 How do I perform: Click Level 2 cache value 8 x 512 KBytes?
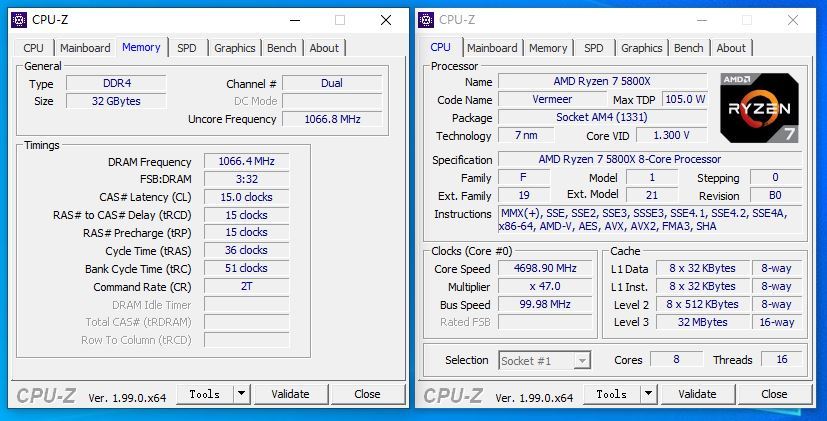[703, 304]
